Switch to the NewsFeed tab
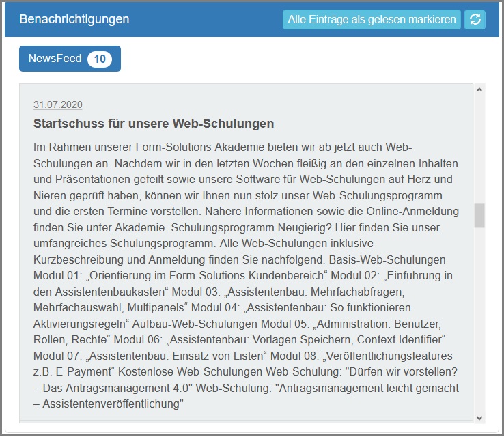 [55, 59]
